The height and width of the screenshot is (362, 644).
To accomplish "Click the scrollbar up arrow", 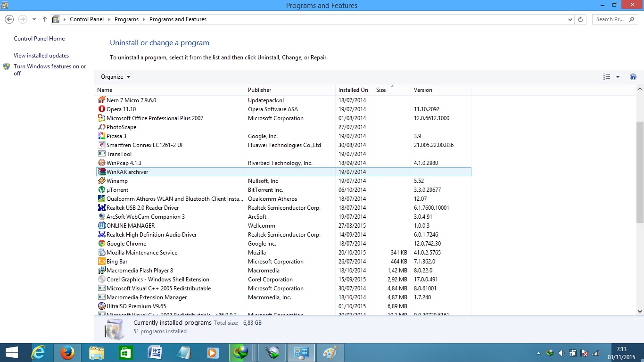I will pos(640,89).
